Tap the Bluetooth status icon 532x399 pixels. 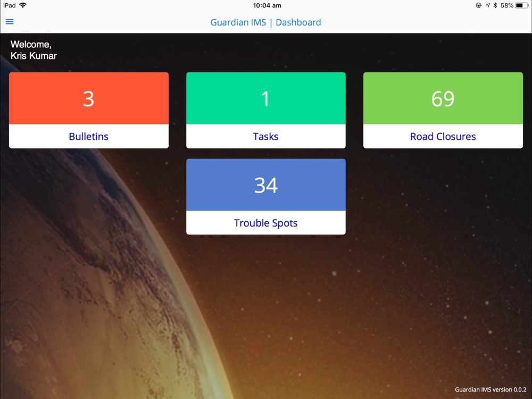click(x=495, y=5)
